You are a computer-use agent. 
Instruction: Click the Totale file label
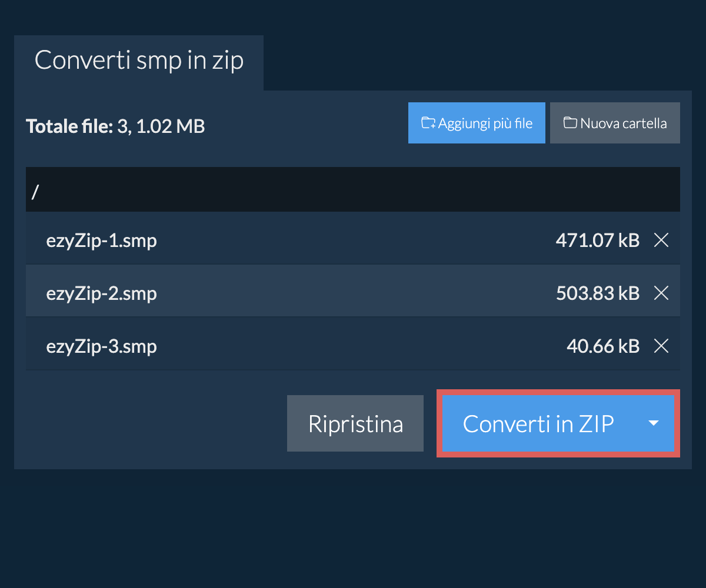(69, 126)
